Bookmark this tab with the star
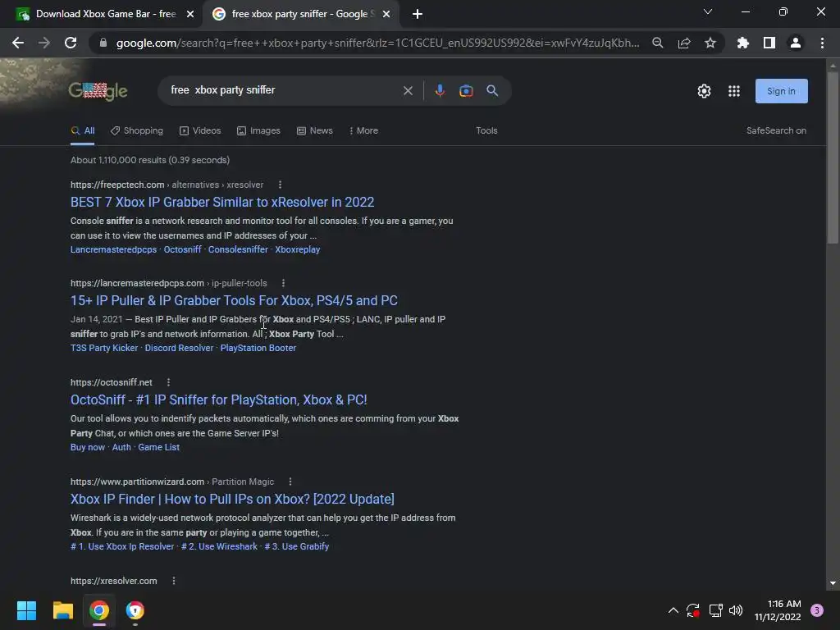 710,43
